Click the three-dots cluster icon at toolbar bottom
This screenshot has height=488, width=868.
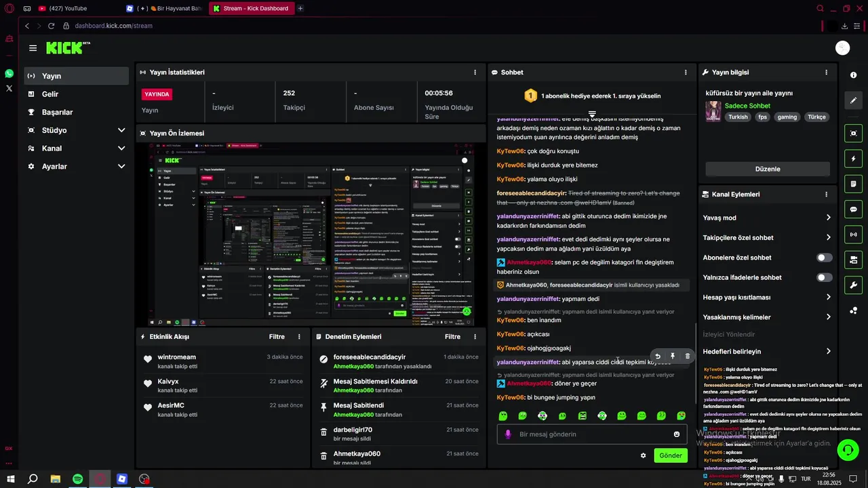click(853, 310)
